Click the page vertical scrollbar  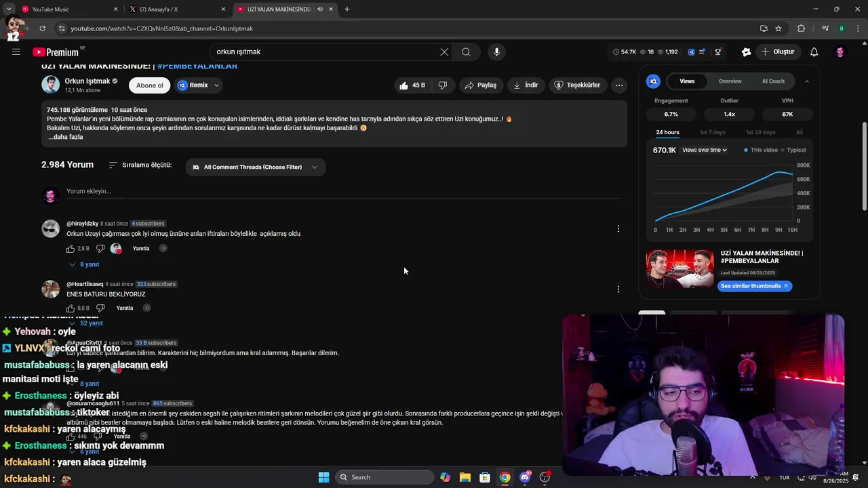[x=864, y=166]
